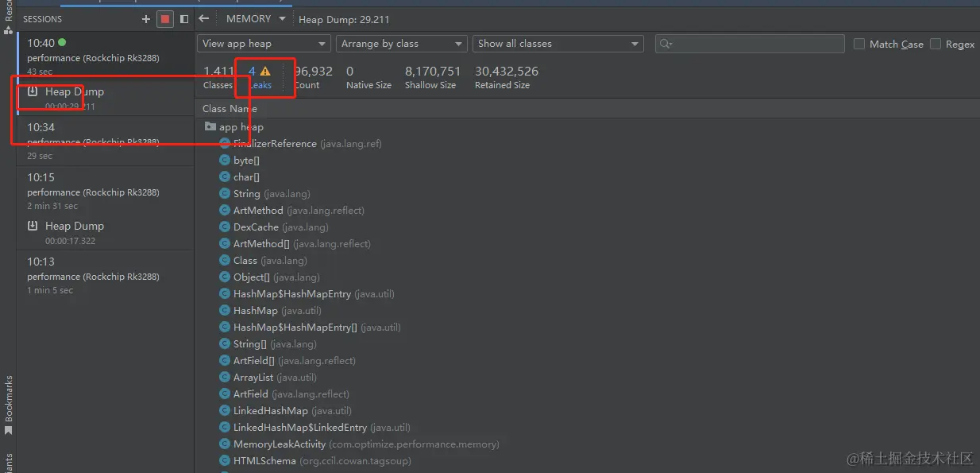
Task: Click the class icon beside byte[]
Action: 226,160
